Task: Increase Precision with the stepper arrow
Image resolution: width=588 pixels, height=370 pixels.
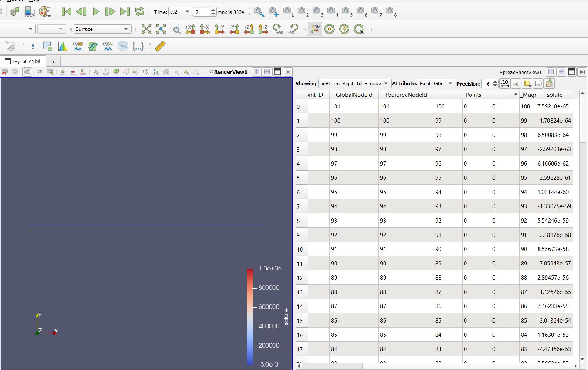Action: coord(495,81)
